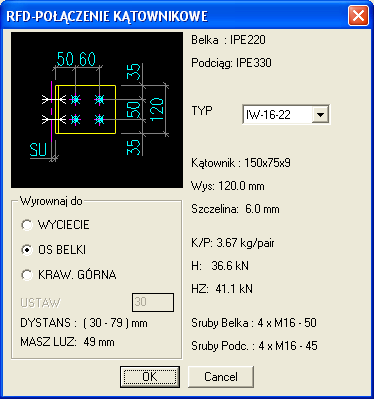
Task: Open the TYP dropdown arrow
Action: [x=320, y=115]
